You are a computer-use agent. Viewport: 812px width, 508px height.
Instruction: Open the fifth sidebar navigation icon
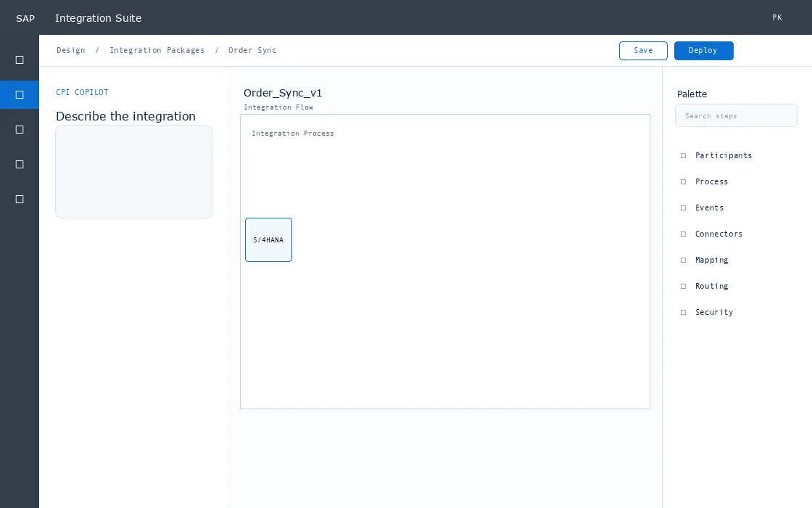coord(20,199)
